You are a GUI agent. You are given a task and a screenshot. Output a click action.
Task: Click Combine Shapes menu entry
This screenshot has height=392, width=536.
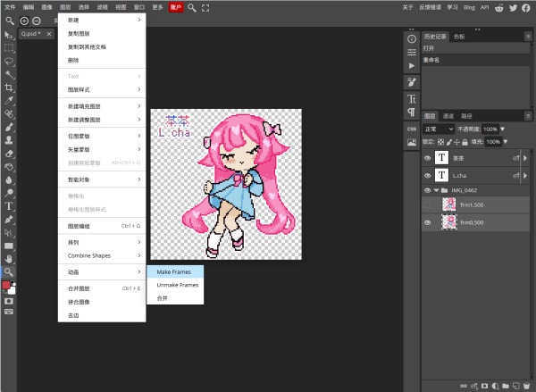tap(102, 255)
